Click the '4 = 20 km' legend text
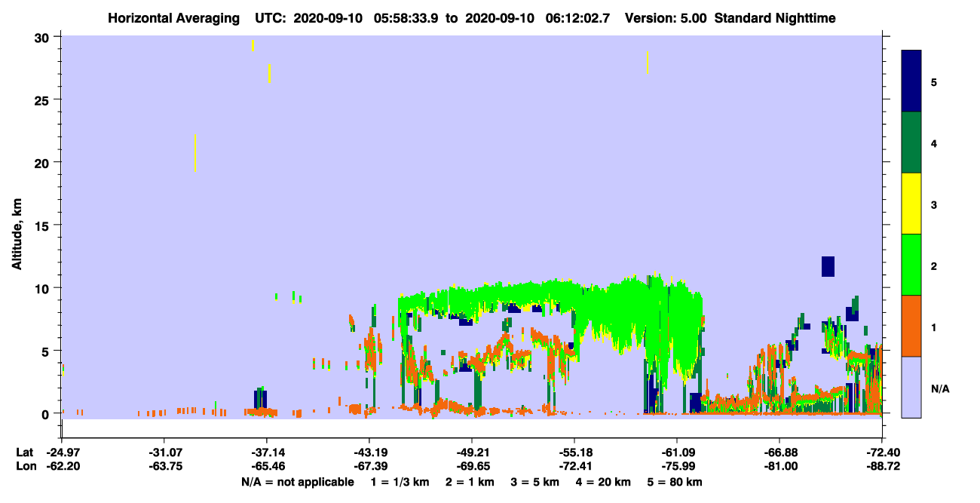This screenshot has width=980, height=503. coord(604,481)
